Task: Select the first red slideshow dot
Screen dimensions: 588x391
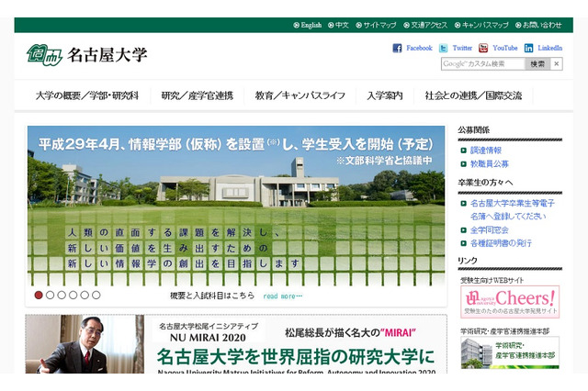Action: point(39,296)
